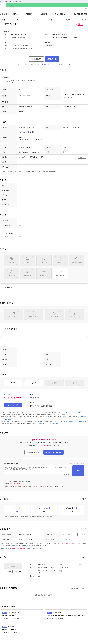Apply via top 고용24 입사지원 button
Viewport: 88px width, 644px height.
pyautogui.click(x=52, y=59)
